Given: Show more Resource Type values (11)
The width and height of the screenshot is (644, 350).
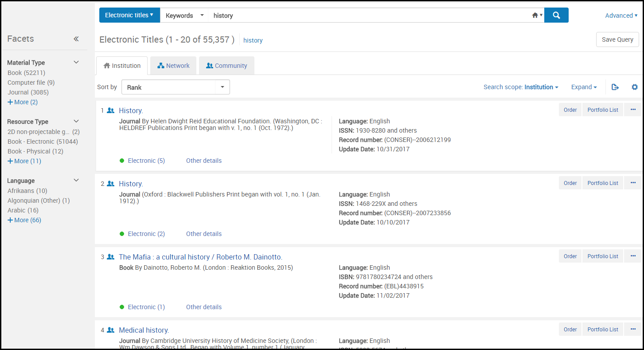Looking at the screenshot, I should click(x=24, y=161).
